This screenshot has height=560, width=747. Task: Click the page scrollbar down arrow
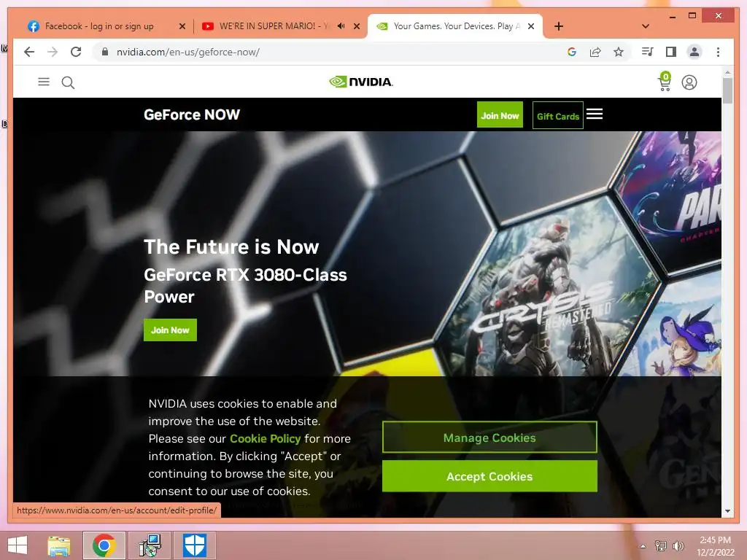coord(727,511)
